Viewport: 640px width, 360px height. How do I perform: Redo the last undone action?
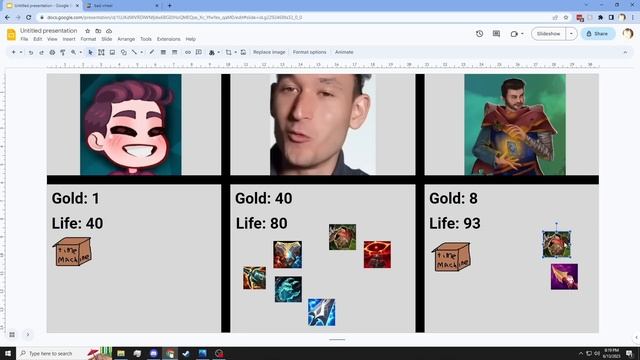click(41, 52)
